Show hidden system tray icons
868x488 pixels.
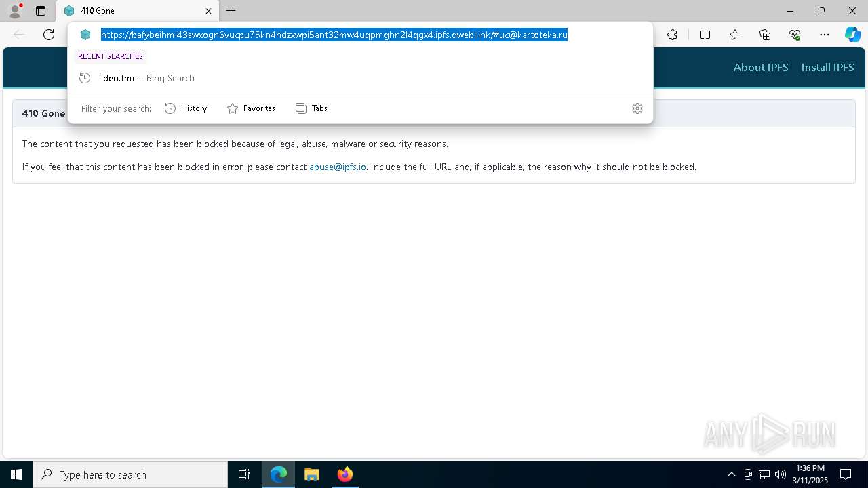tap(731, 474)
